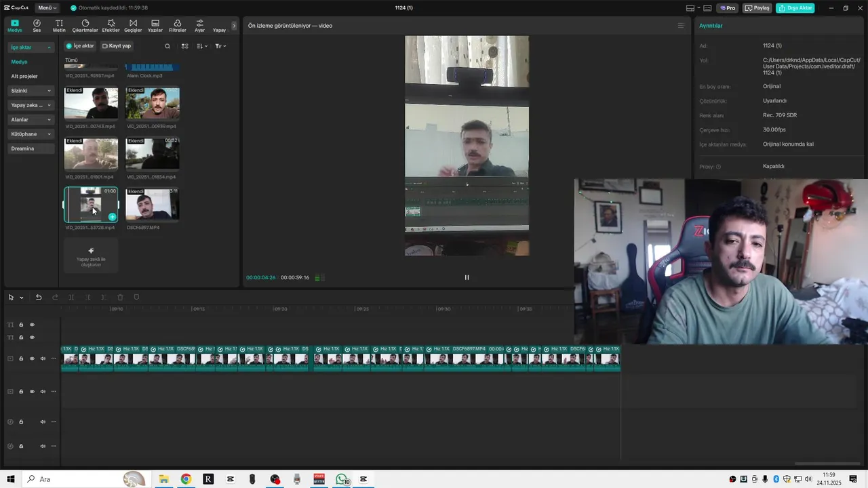Select the DSCF6897.MP4 thumbnail
Image resolution: width=868 pixels, height=488 pixels.
point(153,204)
